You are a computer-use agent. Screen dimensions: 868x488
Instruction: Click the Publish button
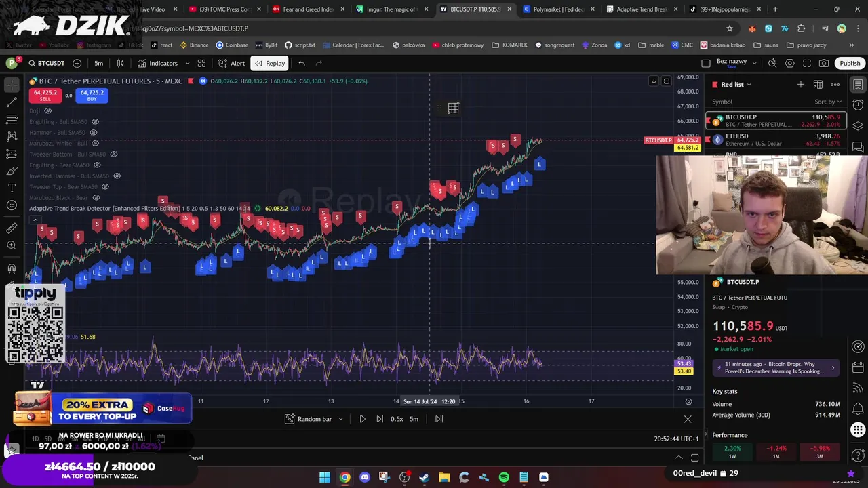(850, 63)
